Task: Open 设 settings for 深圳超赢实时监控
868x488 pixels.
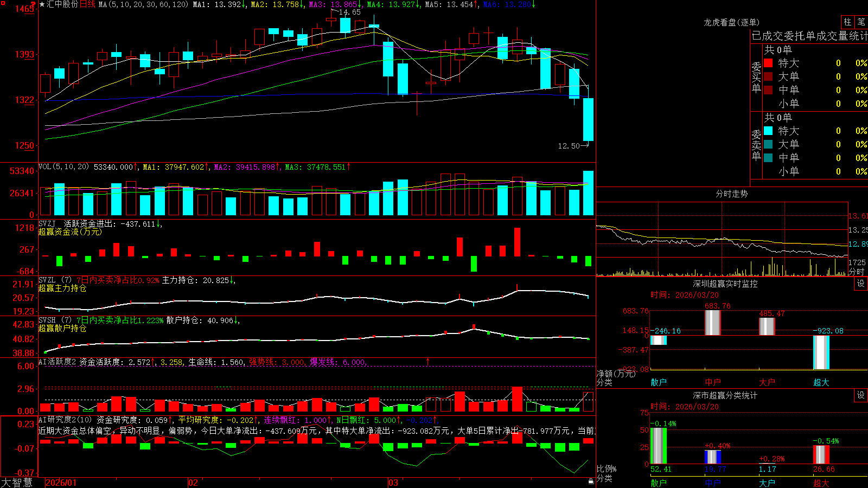Action: coord(861,284)
